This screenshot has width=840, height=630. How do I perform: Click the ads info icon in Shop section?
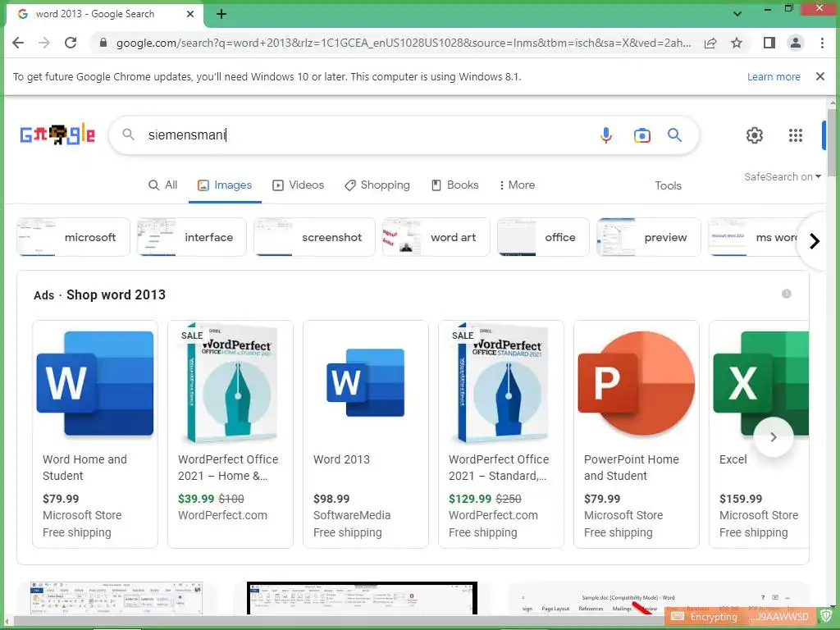tap(787, 294)
